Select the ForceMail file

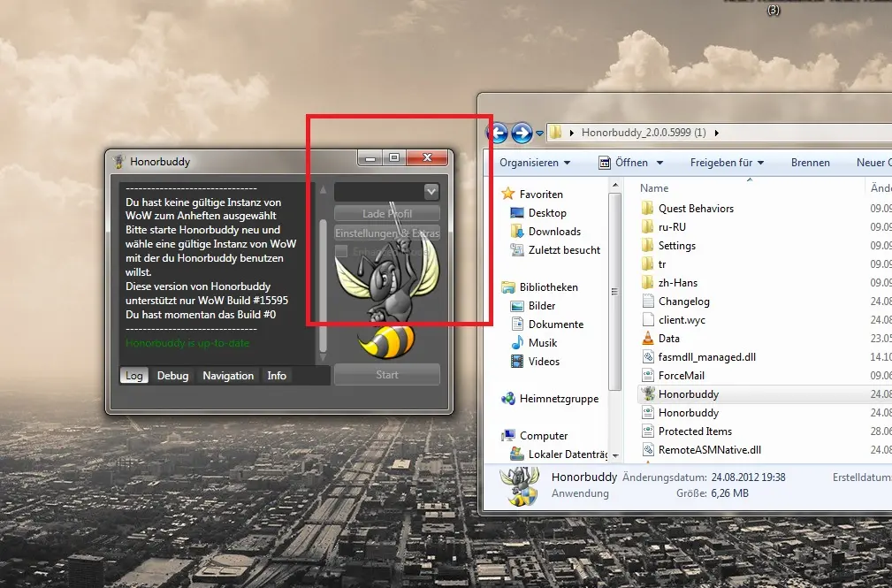click(x=673, y=376)
